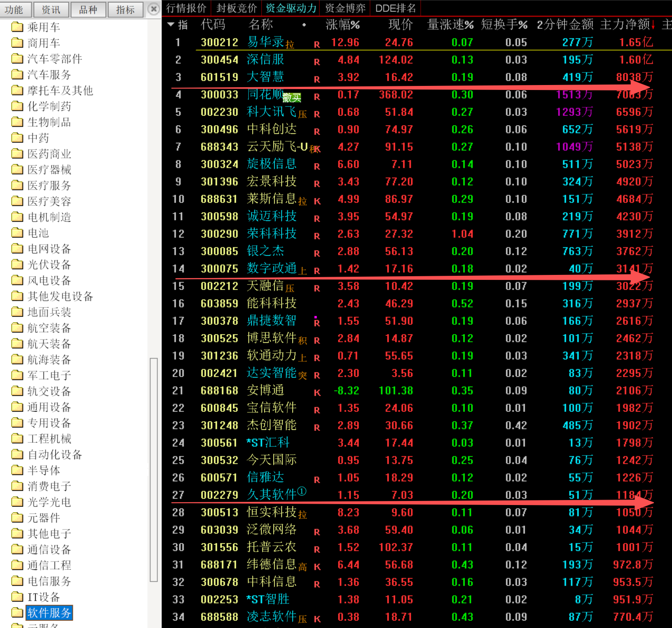Open the 指标 panel tab
The height and width of the screenshot is (628, 672).
tap(125, 9)
